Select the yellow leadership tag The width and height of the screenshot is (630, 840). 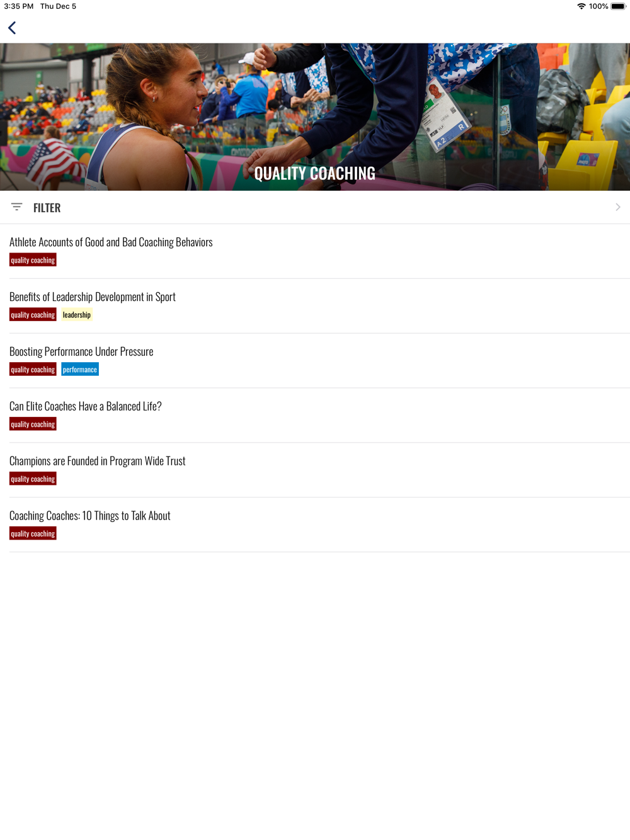[x=77, y=315]
